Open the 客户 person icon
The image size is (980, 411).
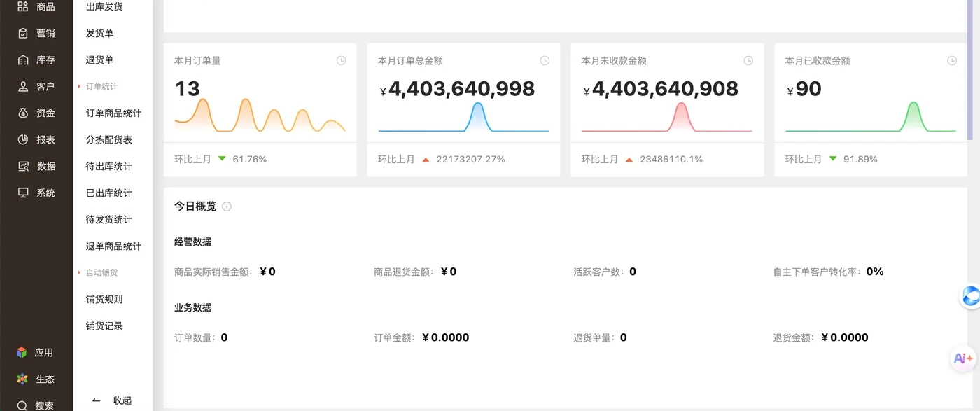[23, 86]
